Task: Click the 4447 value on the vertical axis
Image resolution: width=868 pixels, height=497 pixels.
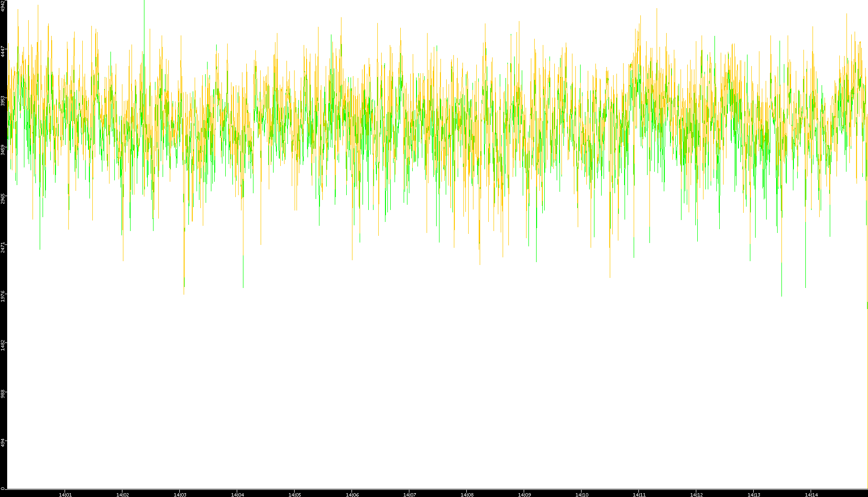Action: (3, 52)
